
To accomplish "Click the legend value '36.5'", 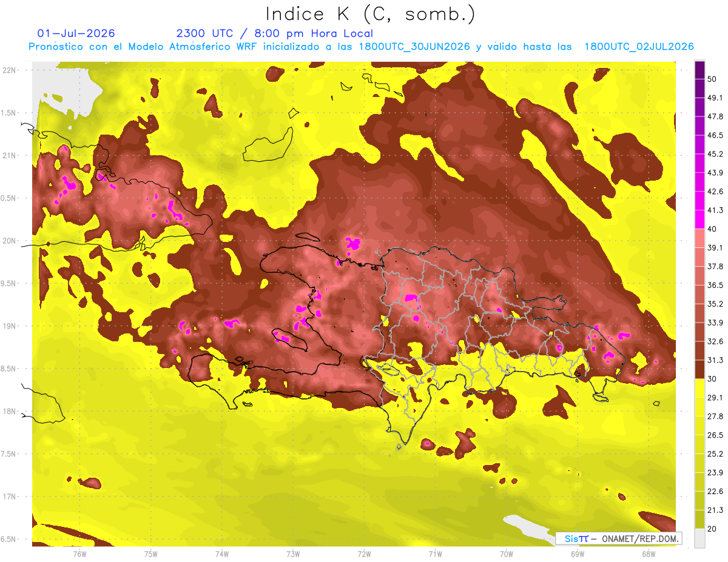I will [x=714, y=285].
